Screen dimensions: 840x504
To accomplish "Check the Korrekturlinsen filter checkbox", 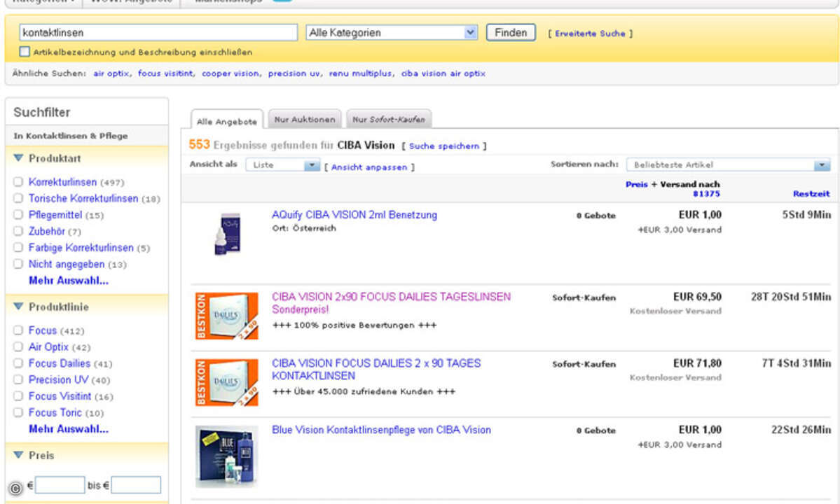I will pos(18,182).
